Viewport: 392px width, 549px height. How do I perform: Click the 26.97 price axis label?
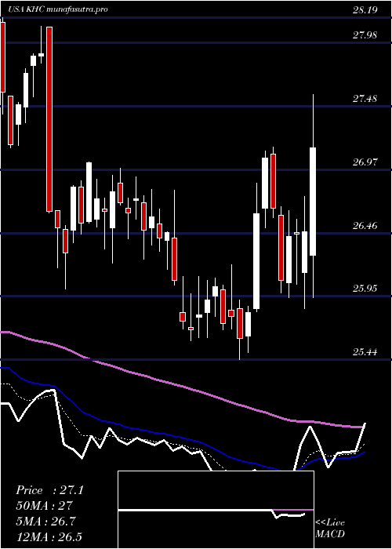coord(365,162)
